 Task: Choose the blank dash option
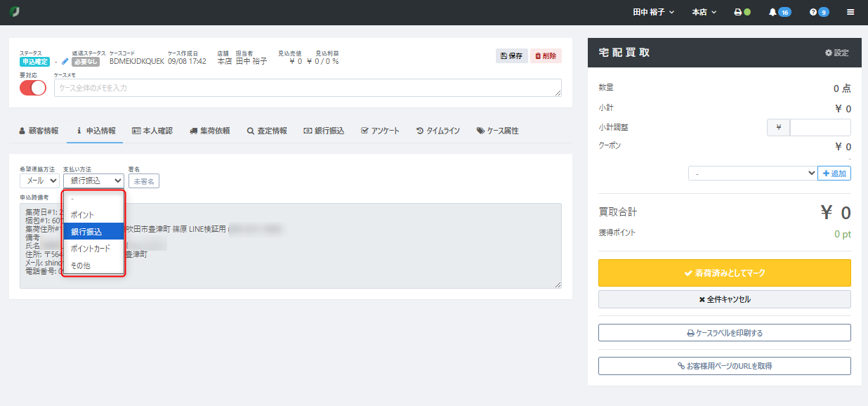tap(93, 198)
